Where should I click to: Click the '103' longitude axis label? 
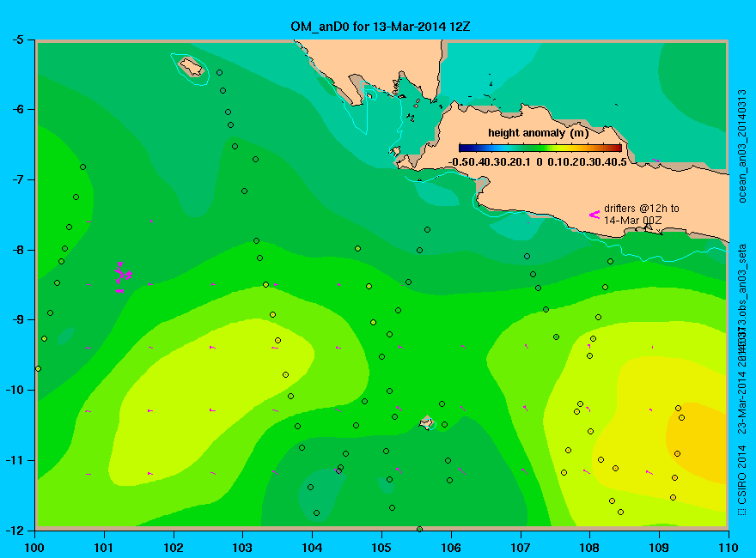pos(242,548)
